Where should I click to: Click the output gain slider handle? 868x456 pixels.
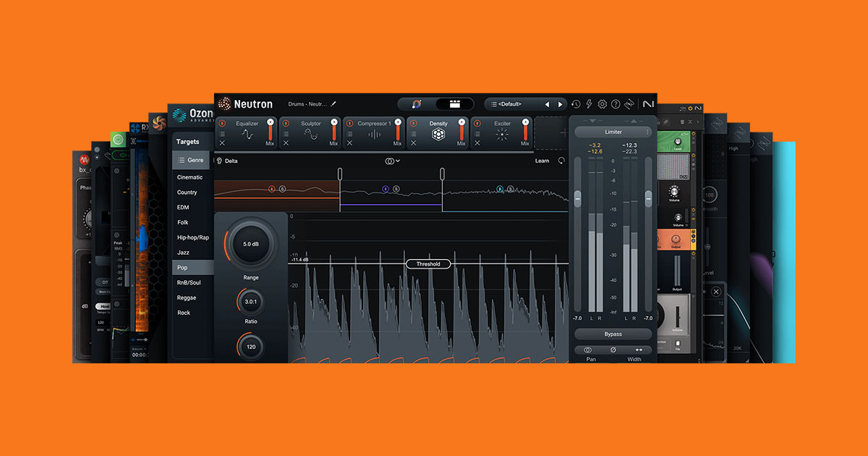coord(648,198)
